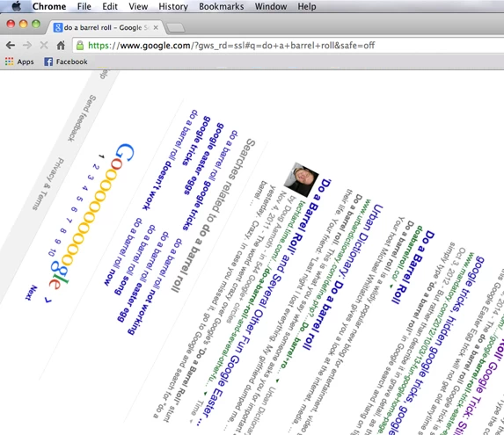The image size is (504, 435).
Task: Click the author photo thumbnail
Action: [302, 180]
